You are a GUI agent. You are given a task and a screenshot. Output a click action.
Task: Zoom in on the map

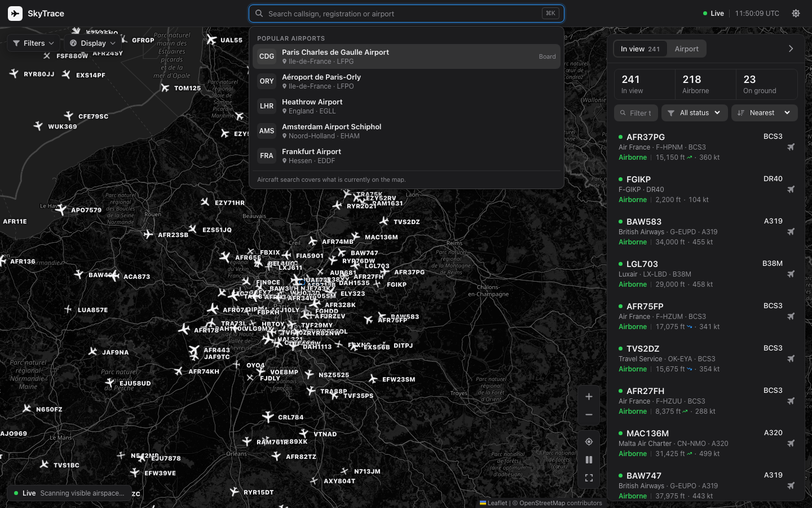[589, 397]
